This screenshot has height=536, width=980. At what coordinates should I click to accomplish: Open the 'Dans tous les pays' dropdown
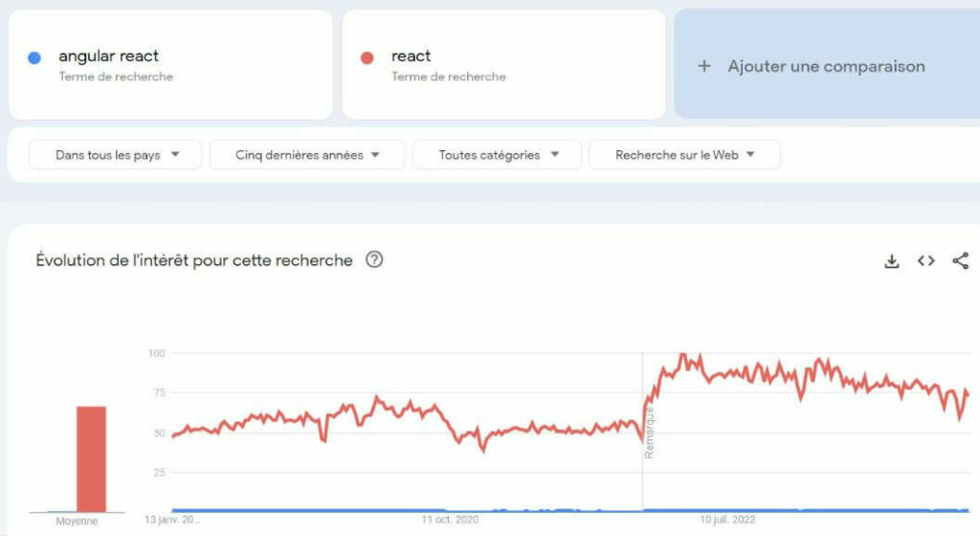115,155
